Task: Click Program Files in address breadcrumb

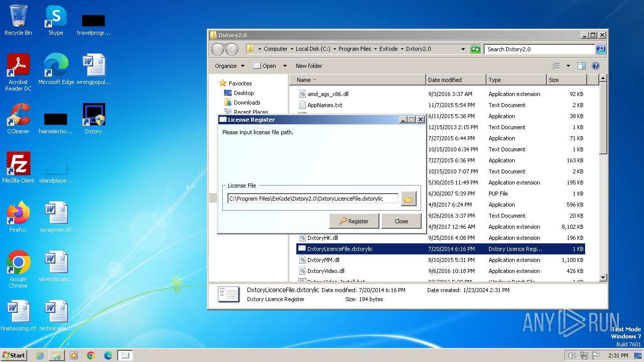Action: pyautogui.click(x=355, y=49)
